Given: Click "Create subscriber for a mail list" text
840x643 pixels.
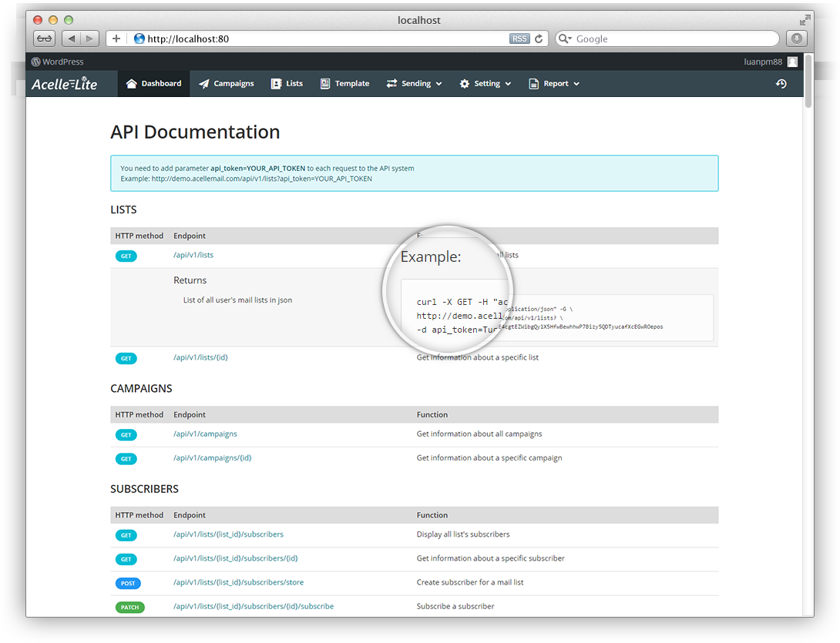Looking at the screenshot, I should pos(470,582).
